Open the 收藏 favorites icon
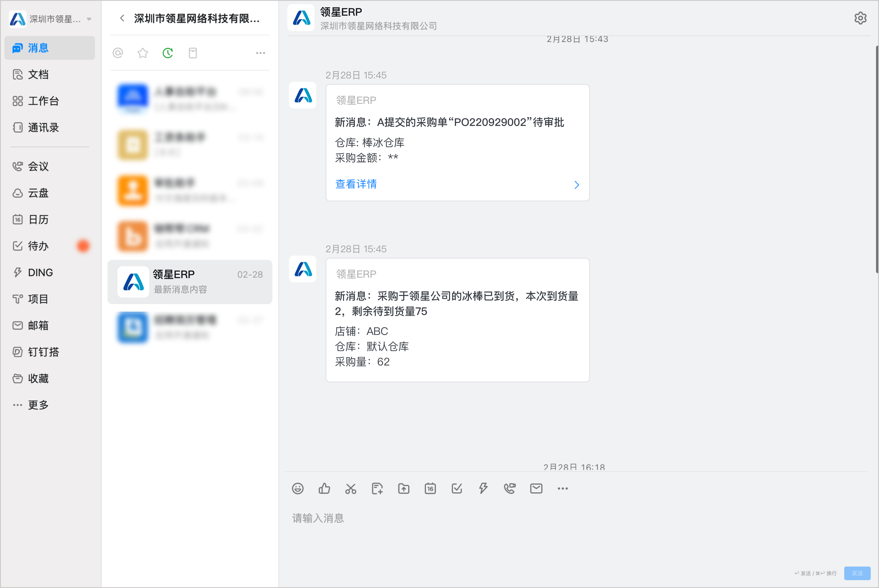 tap(18, 378)
